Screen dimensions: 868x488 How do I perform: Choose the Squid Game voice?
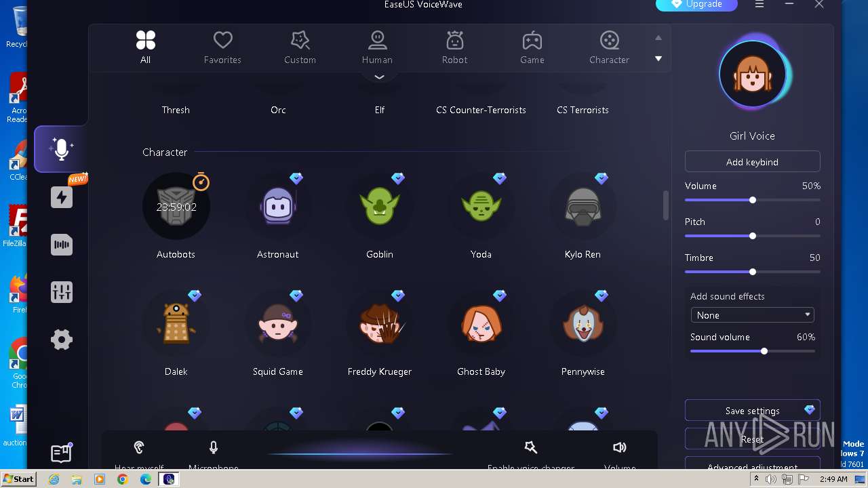(277, 323)
